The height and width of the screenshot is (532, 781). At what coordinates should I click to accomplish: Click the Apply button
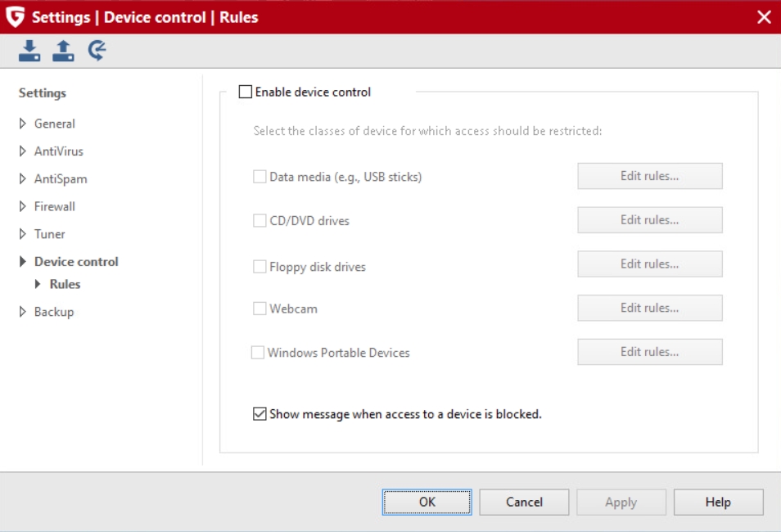pos(621,502)
